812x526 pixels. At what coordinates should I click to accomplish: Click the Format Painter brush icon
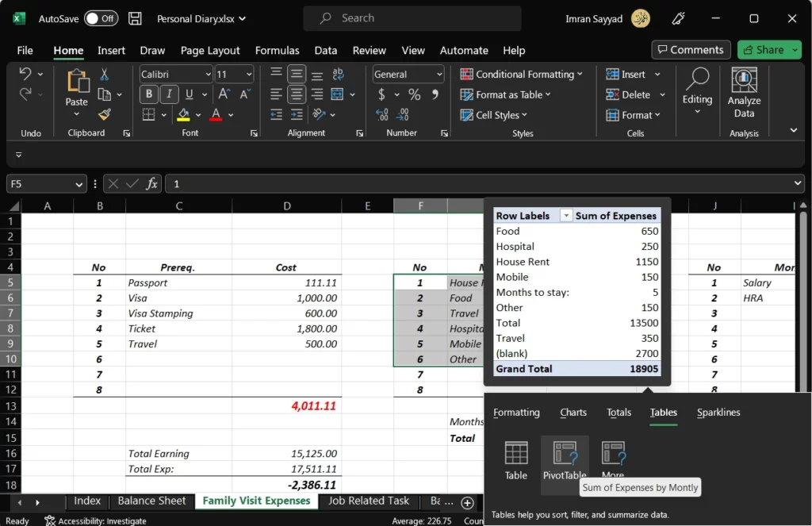tap(104, 115)
